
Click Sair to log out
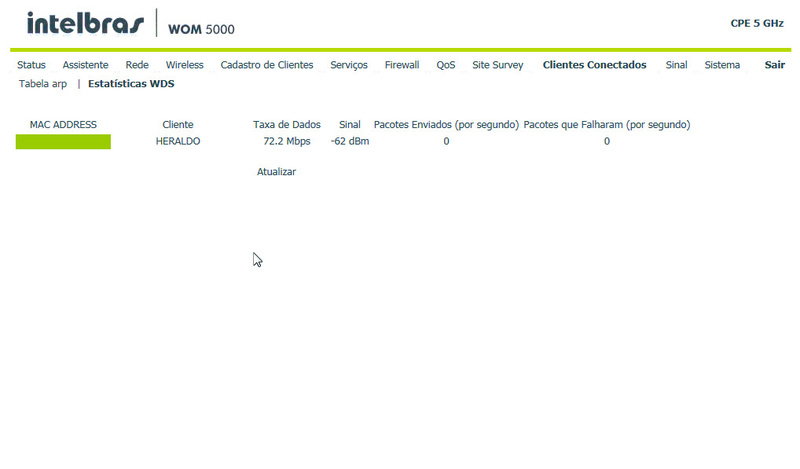pyautogui.click(x=774, y=65)
